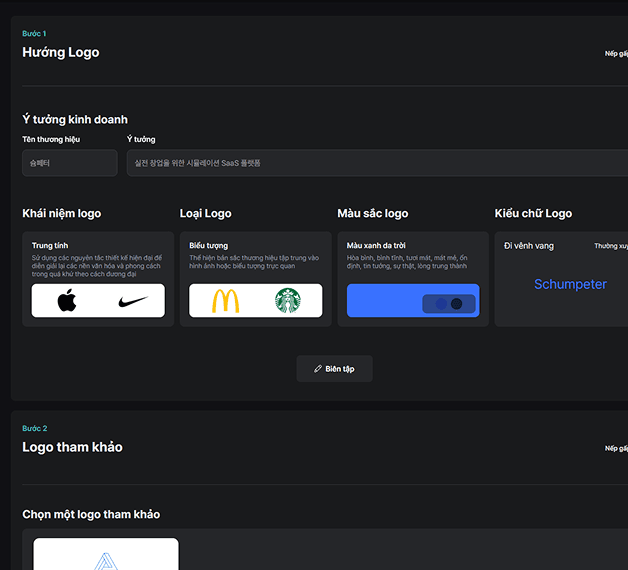Click the Bước 2 step label

(x=34, y=429)
